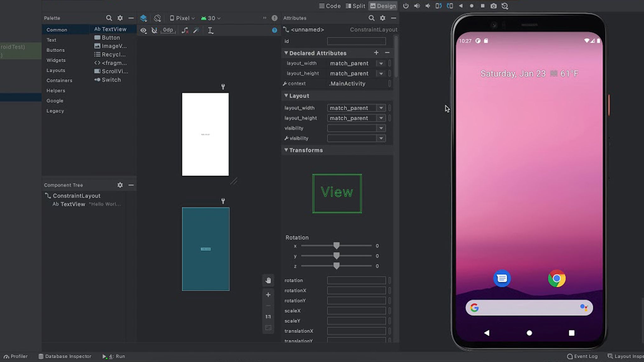The width and height of the screenshot is (644, 362).
Task: Open the Design Surface view options
Action: 144,18
